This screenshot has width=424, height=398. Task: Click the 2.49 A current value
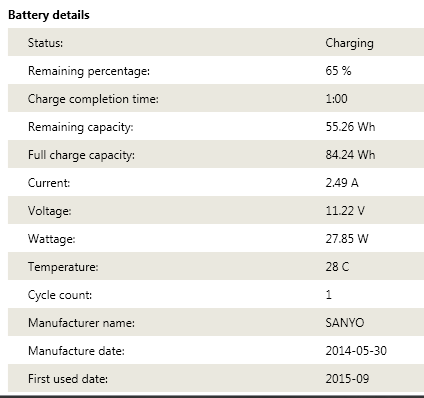342,183
